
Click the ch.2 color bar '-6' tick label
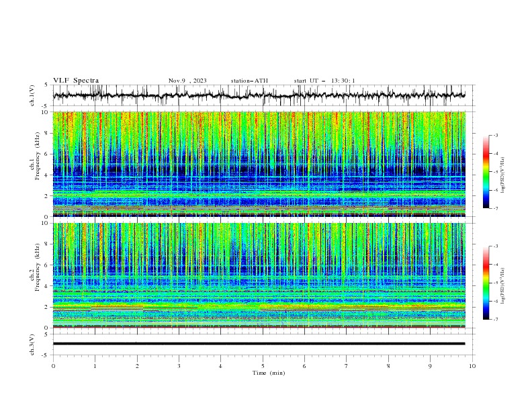(496, 301)
